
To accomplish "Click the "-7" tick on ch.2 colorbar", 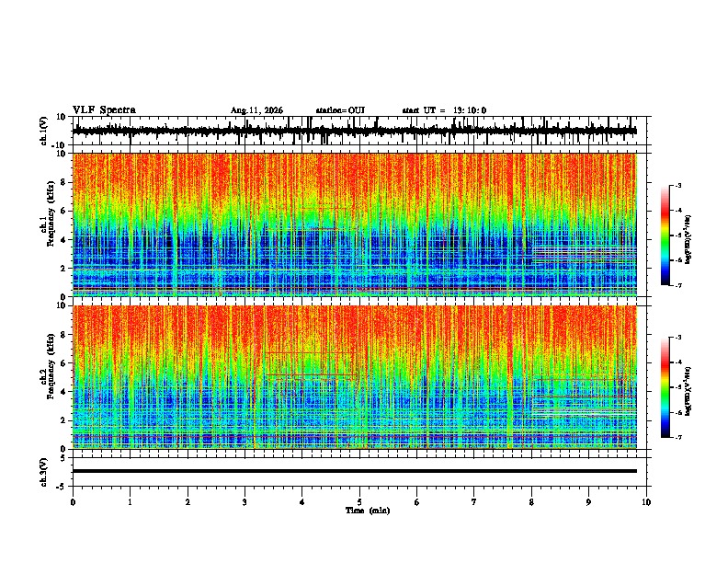I will (677, 437).
